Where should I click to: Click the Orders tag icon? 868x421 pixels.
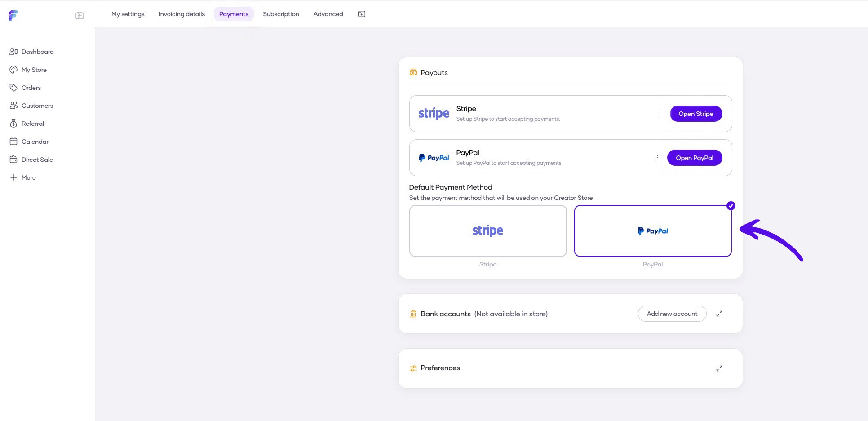coord(13,88)
